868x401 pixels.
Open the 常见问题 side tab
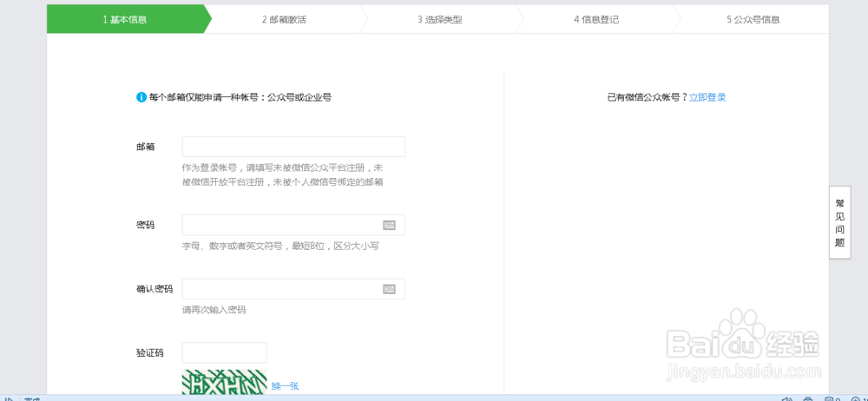pyautogui.click(x=839, y=222)
